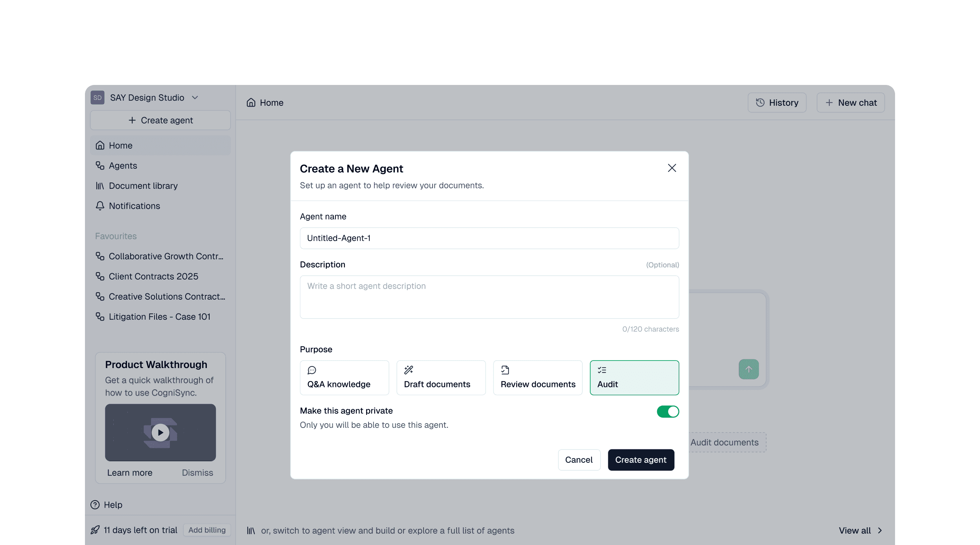Screen dimensions: 980x545
Task: Click the Cancel button
Action: (578, 460)
